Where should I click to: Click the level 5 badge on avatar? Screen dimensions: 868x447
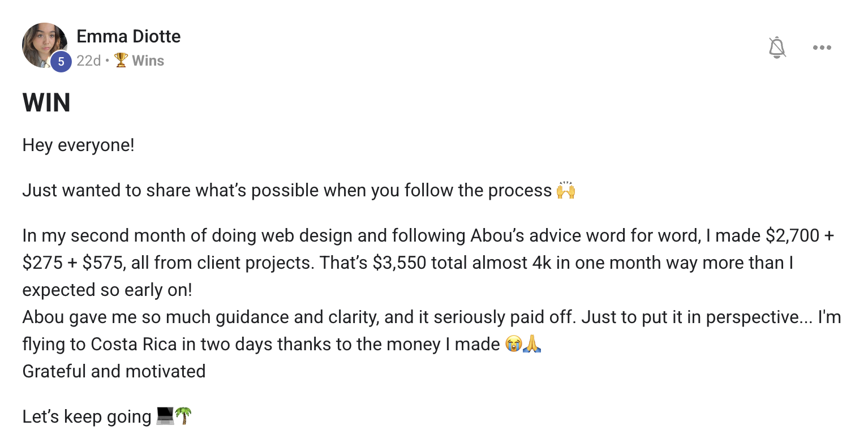pos(61,62)
